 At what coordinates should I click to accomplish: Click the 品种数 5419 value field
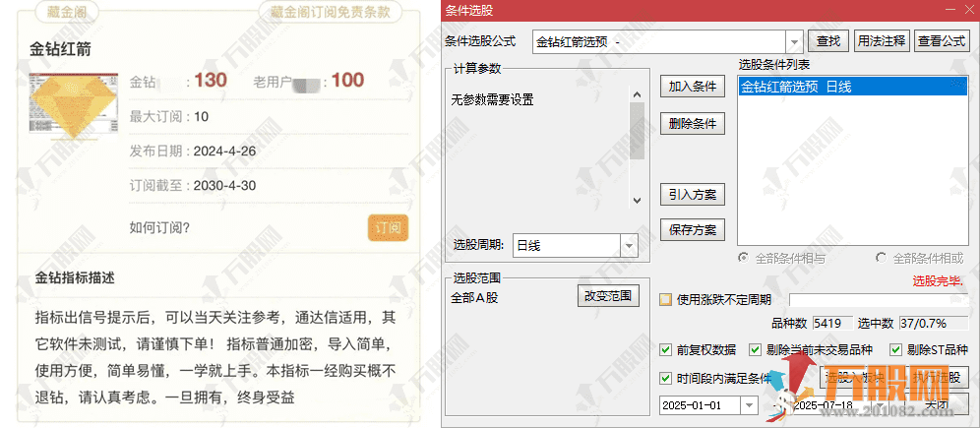pyautogui.click(x=832, y=324)
